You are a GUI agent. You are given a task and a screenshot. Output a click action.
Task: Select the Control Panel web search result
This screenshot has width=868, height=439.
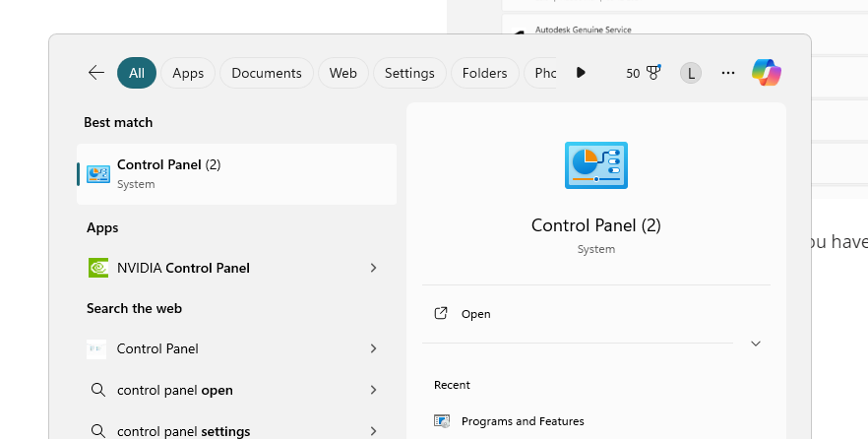pyautogui.click(x=236, y=348)
